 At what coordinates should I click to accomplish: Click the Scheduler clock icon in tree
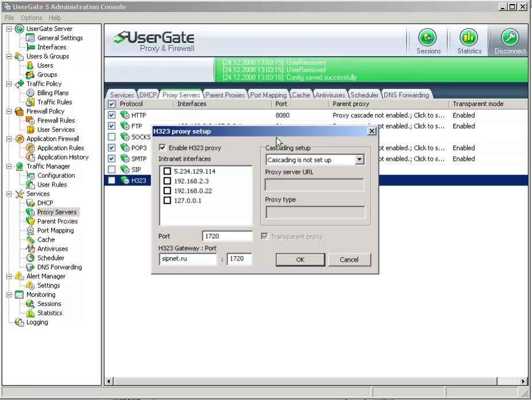[30, 258]
